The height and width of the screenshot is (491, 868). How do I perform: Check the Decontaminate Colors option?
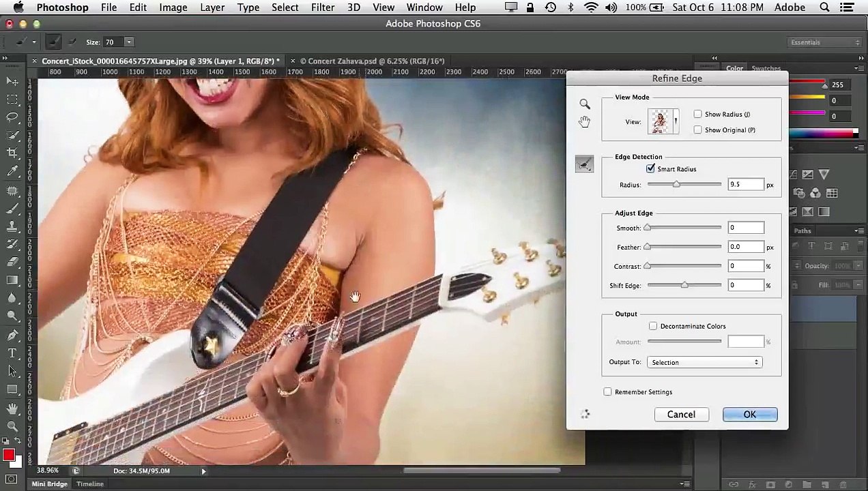pos(653,327)
